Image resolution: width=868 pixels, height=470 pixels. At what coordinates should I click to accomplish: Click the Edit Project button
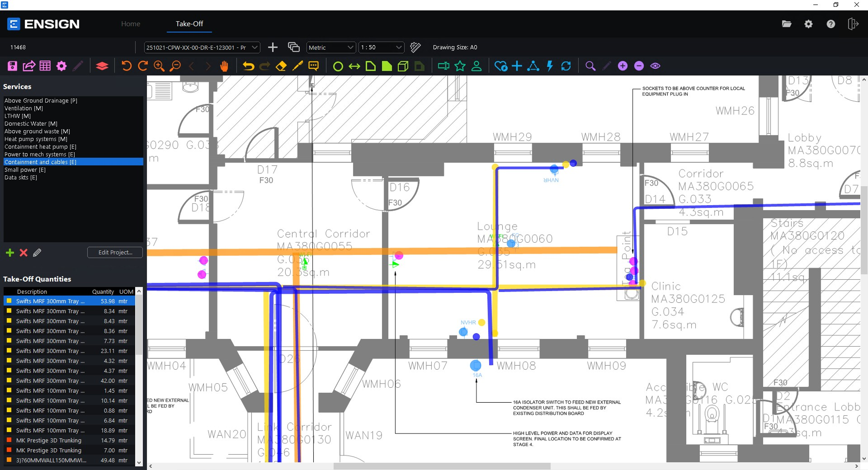click(115, 253)
